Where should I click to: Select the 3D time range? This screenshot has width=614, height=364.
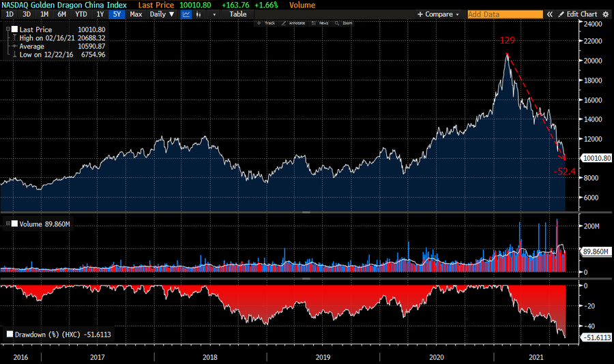pyautogui.click(x=27, y=14)
